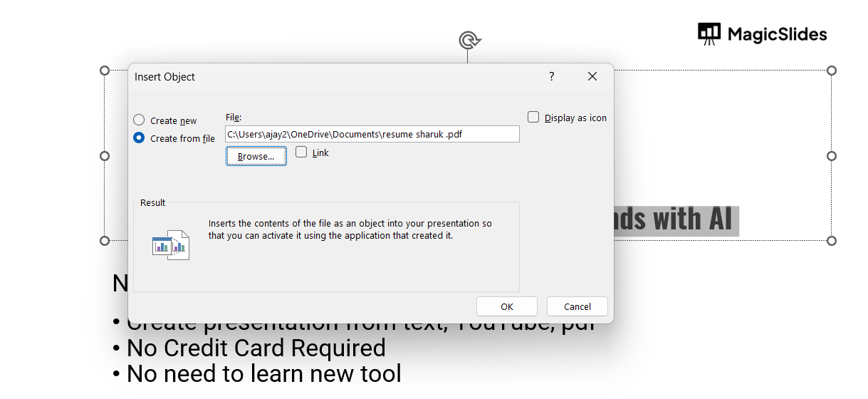Open file browser with Browse button
868x399 pixels.
pos(256,156)
